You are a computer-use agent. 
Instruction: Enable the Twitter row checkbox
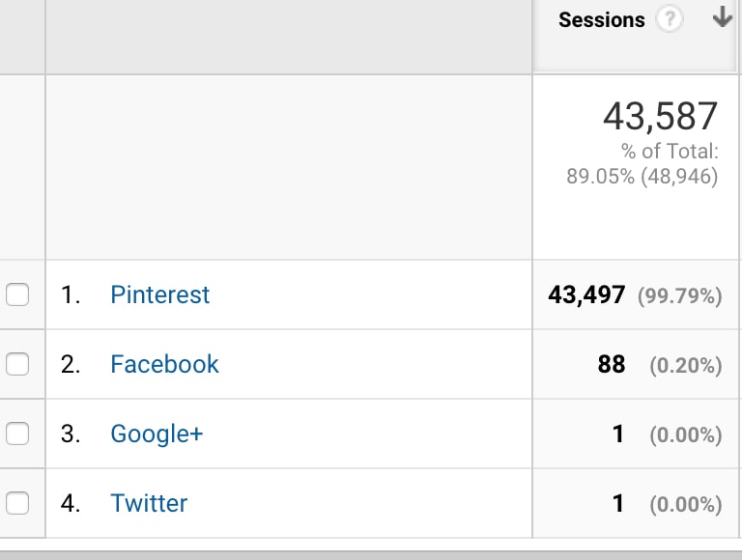coord(17,503)
